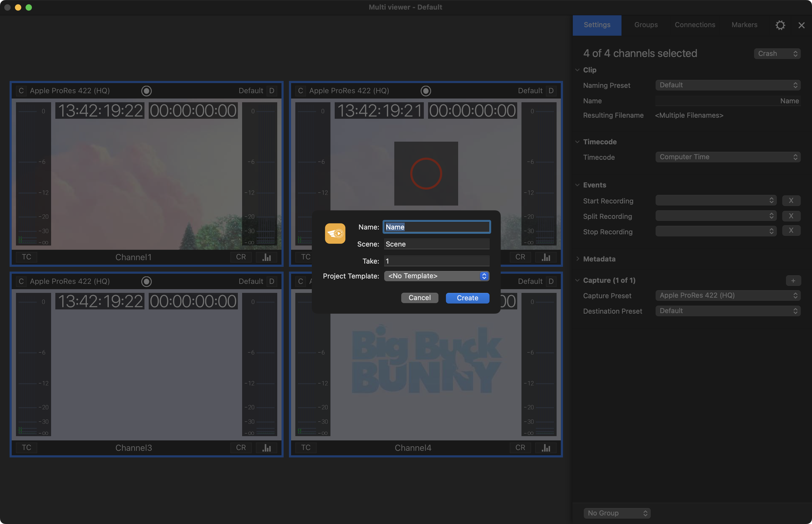This screenshot has width=812, height=524.
Task: Expand the Metadata section
Action: (577, 259)
